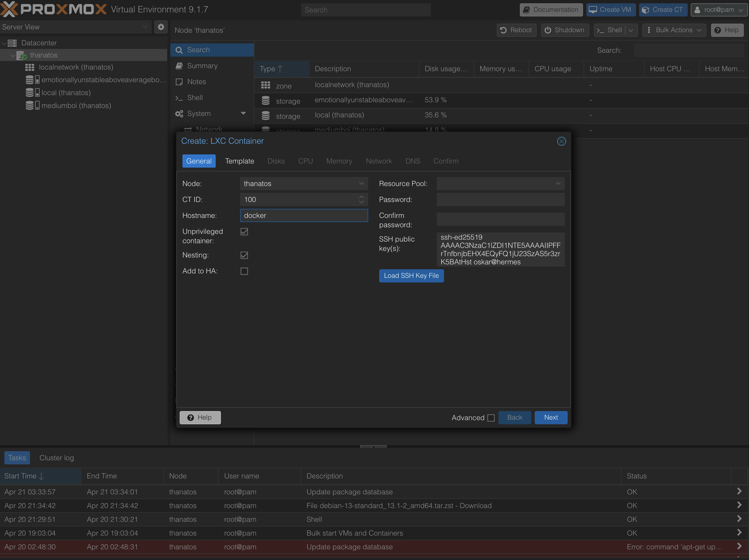
Task: Click the storage icon in the local row
Action: pyautogui.click(x=265, y=115)
